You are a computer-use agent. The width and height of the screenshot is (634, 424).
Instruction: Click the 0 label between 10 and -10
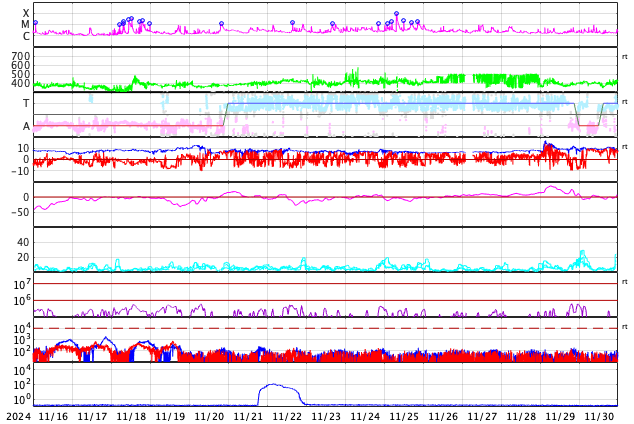[x=26, y=160]
